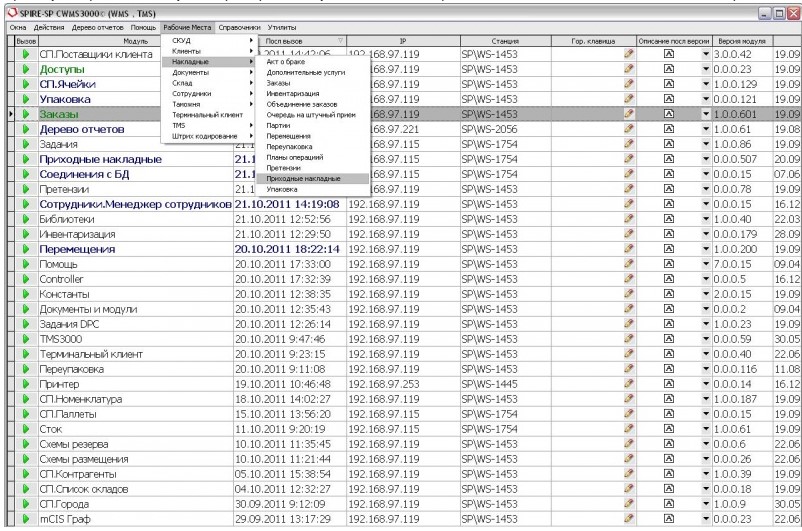Open version dropdown arrow in Библиотеки row

(x=705, y=218)
